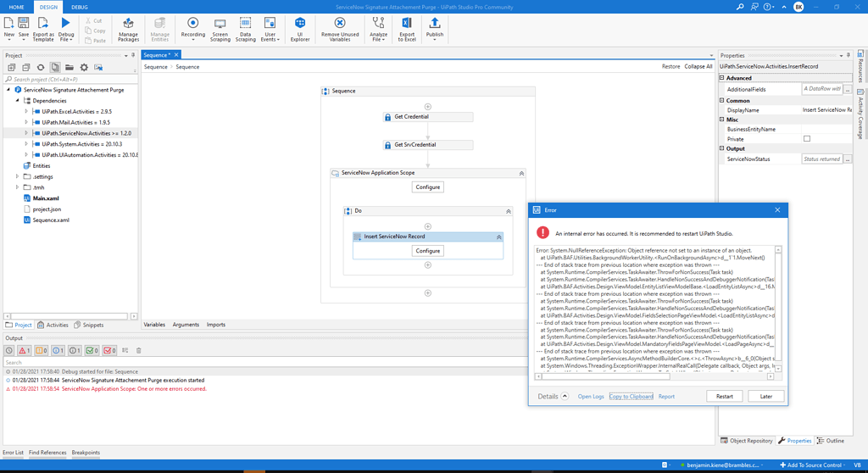
Task: Start the Recording tool
Action: pyautogui.click(x=192, y=29)
